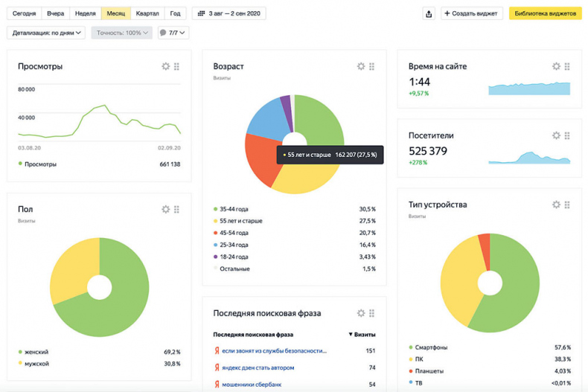The width and height of the screenshot is (588, 392).
Task: Open settings gear on Просмотры widget
Action: pyautogui.click(x=165, y=66)
